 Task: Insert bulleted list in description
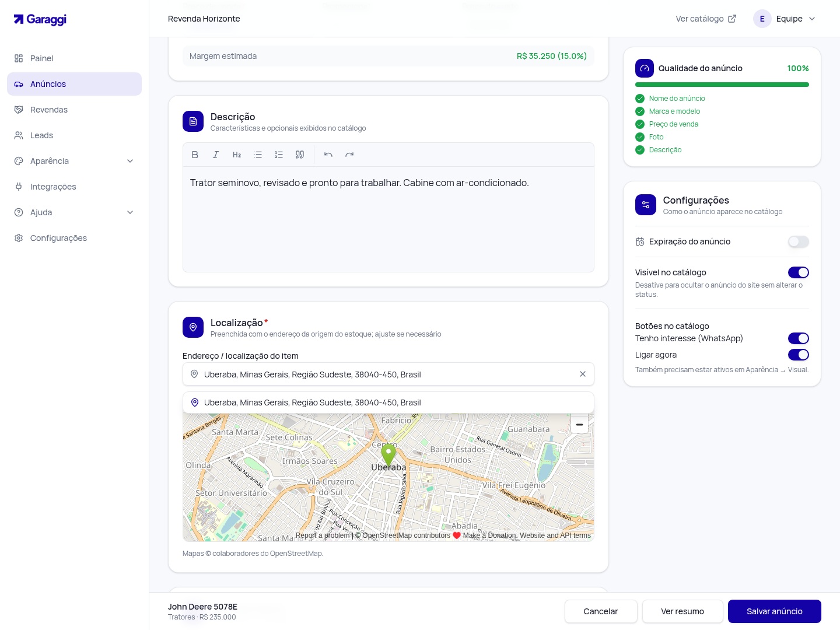coord(258,155)
